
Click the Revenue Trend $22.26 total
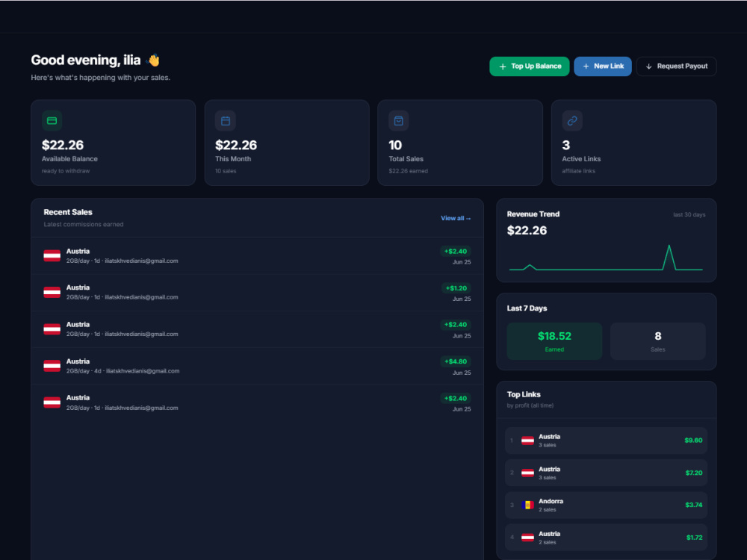(527, 231)
